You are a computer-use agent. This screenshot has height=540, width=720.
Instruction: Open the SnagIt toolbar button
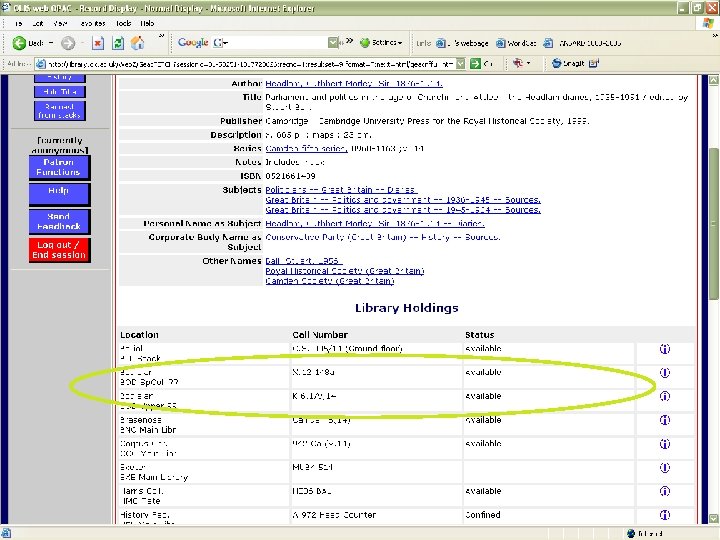pos(568,63)
